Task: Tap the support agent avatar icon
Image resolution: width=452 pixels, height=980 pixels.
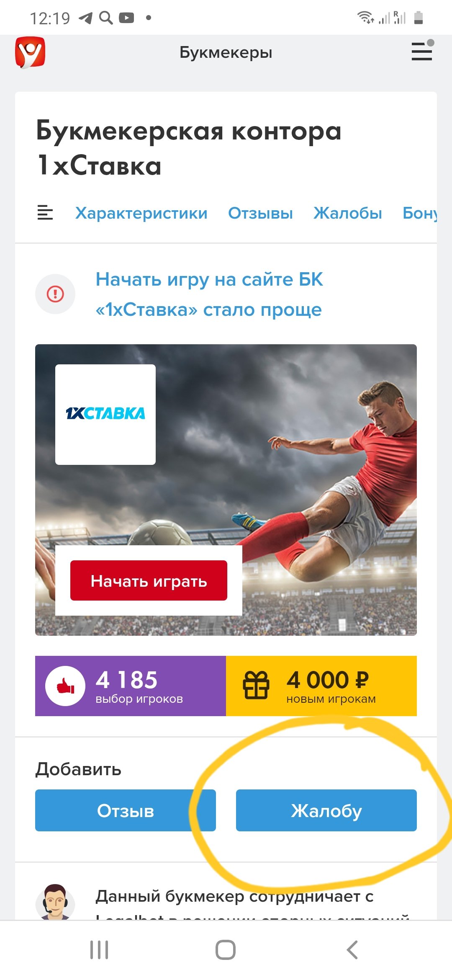Action: 55,902
